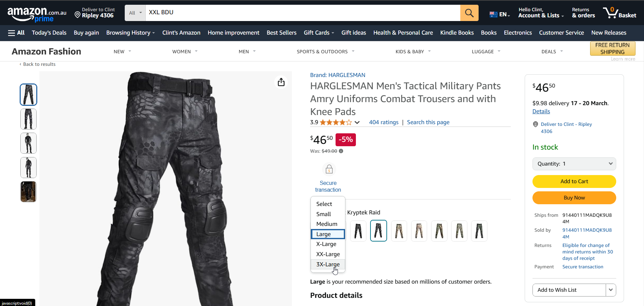The width and height of the screenshot is (644, 306).
Task: Click the Amazon.com.au prime logo
Action: coord(37,14)
